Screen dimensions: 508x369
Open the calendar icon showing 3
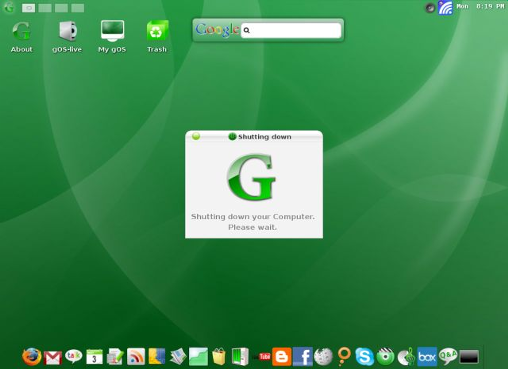tap(94, 357)
